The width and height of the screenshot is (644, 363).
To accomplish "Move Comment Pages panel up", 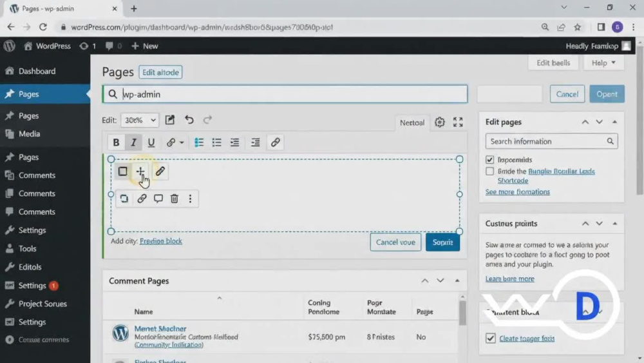I will (424, 280).
